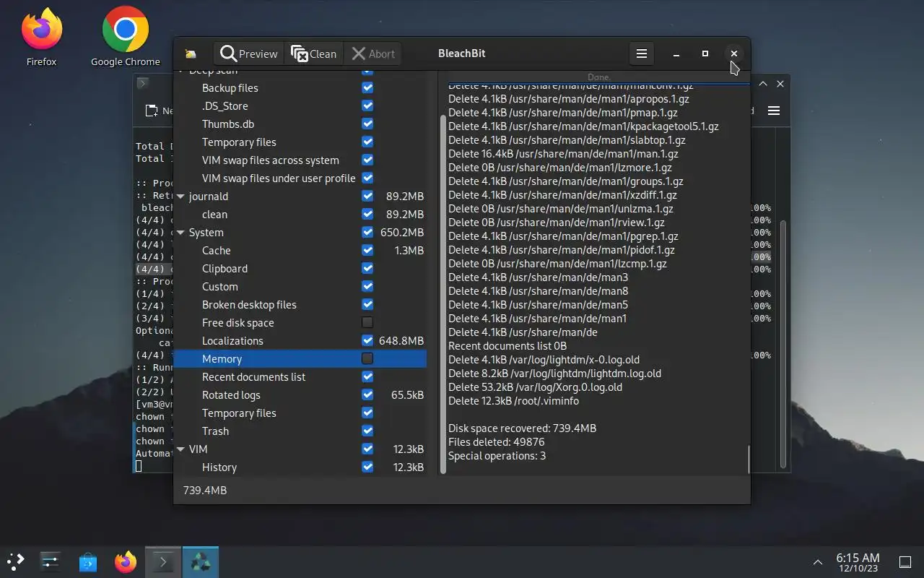Click the status bar total 739.4MB

pos(205,490)
